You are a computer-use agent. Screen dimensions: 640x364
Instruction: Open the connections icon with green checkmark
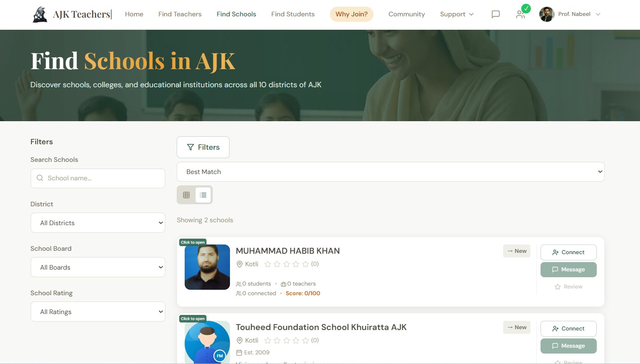click(521, 14)
